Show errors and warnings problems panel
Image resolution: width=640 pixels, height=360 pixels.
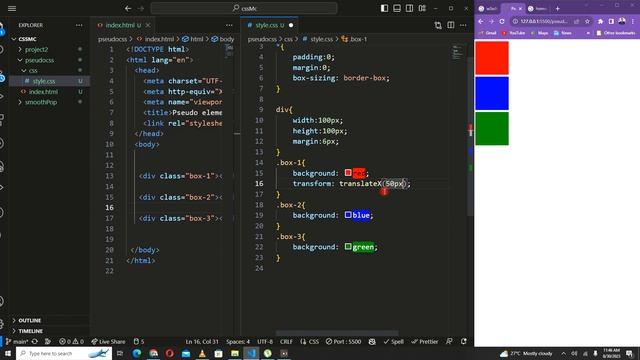point(71,342)
